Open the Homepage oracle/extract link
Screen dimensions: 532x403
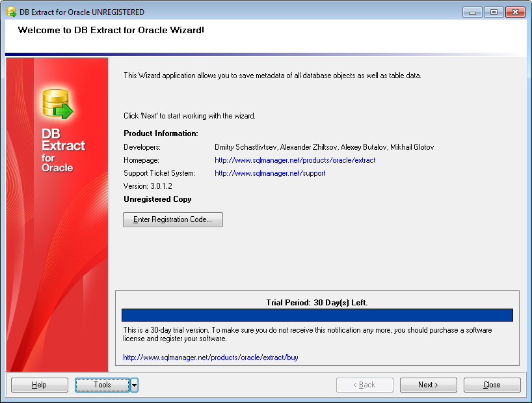tap(295, 160)
